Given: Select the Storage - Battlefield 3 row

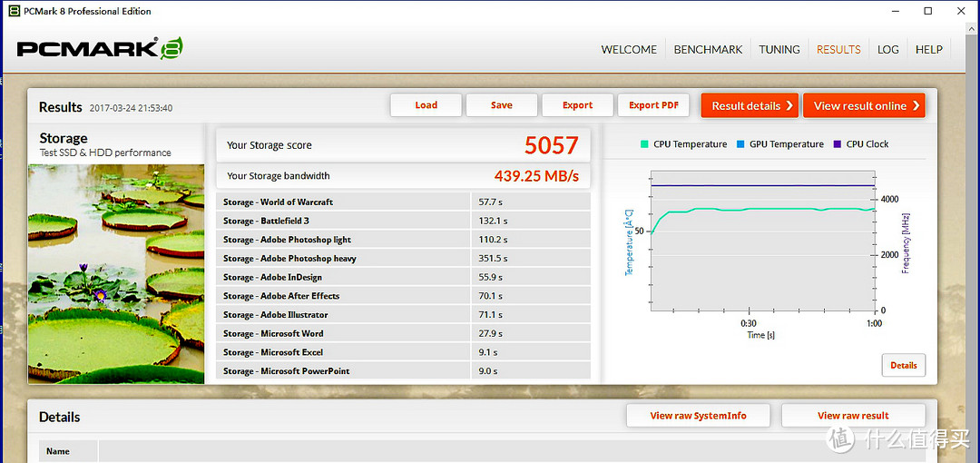Looking at the screenshot, I should click(x=403, y=221).
